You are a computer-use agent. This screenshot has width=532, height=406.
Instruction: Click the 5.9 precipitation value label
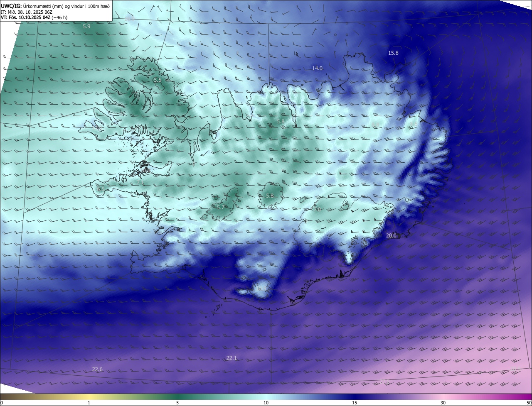[x=86, y=26]
